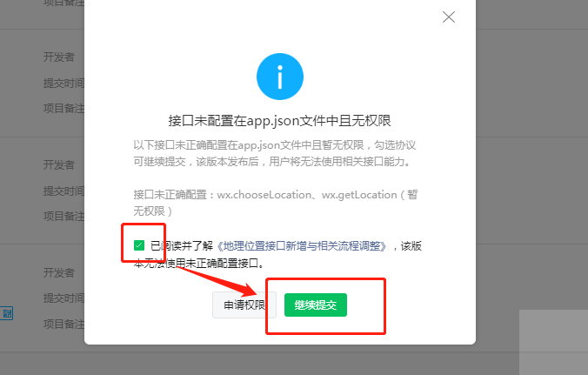Click the wx.getLocation interface text
588x375 pixels.
pyautogui.click(x=359, y=195)
